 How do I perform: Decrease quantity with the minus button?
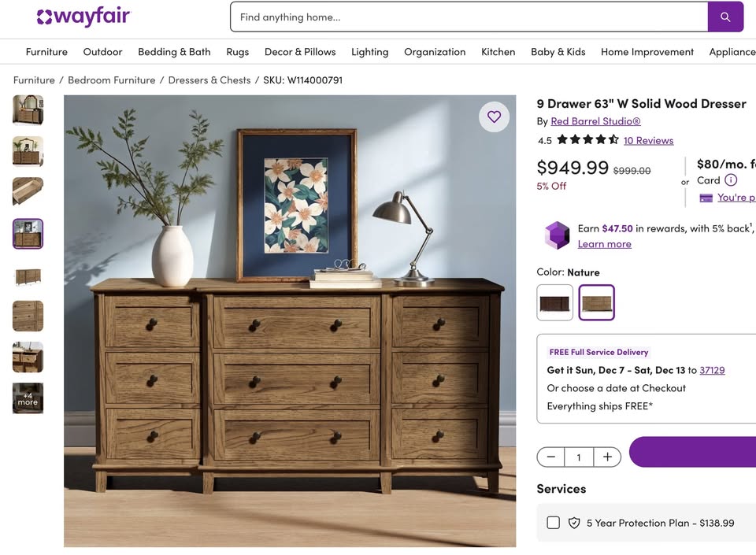pos(551,457)
